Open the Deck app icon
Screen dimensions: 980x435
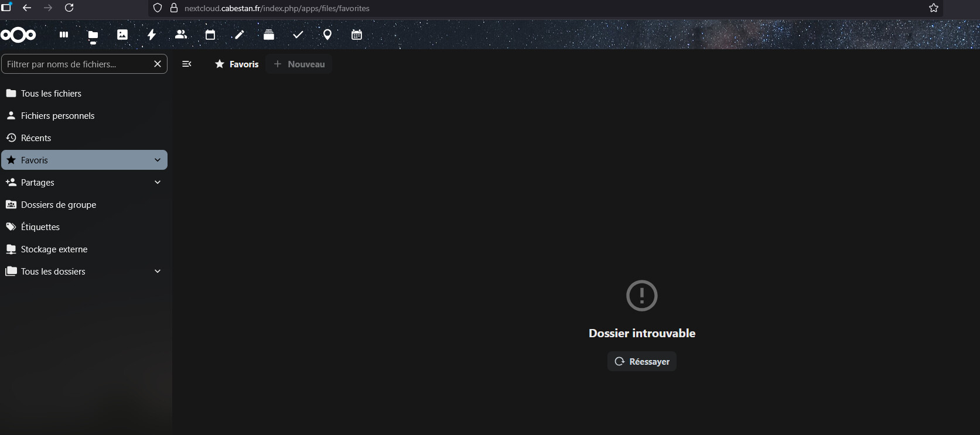269,35
